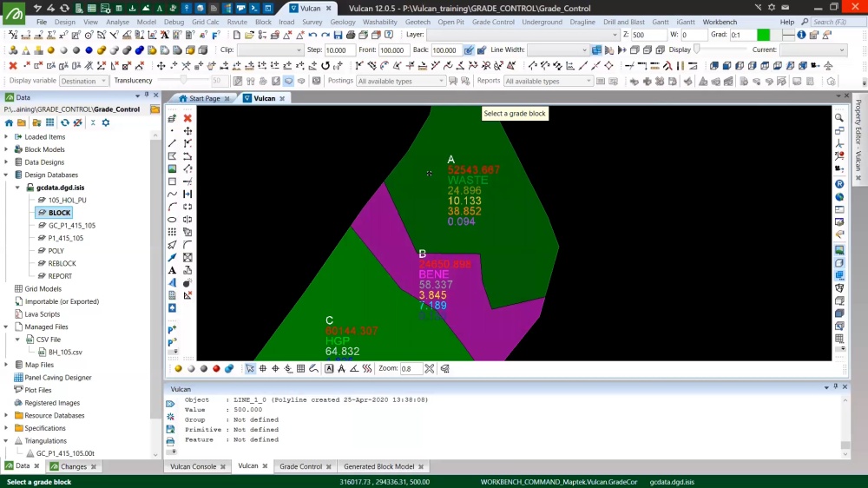Toggle the pointer select mode below the viewport
Screen dimensions: 868x488
[x=250, y=368]
